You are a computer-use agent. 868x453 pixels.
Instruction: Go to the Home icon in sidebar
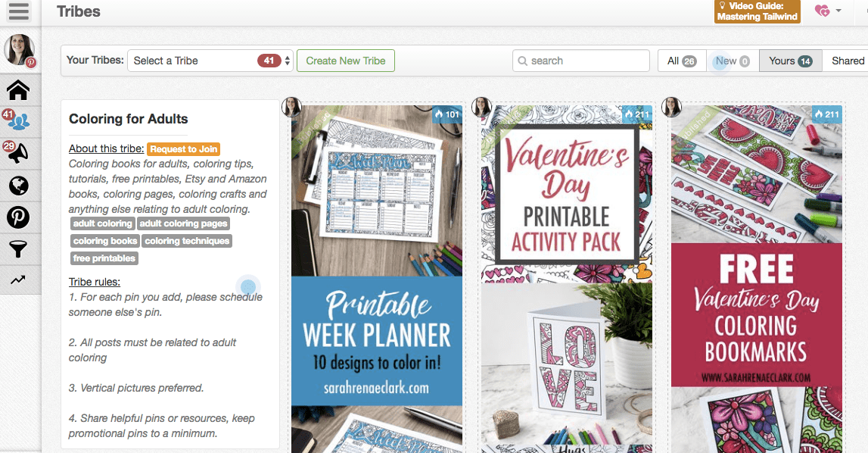(x=18, y=90)
